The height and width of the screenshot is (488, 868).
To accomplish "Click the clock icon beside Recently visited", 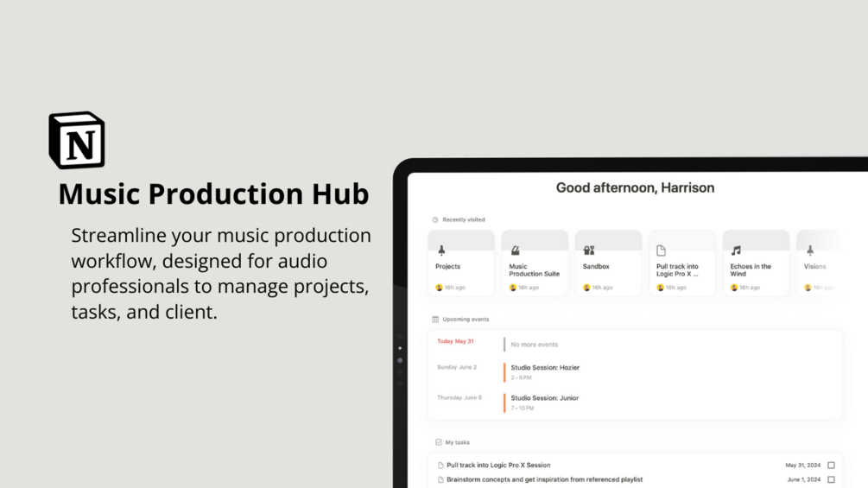I will pyautogui.click(x=435, y=219).
